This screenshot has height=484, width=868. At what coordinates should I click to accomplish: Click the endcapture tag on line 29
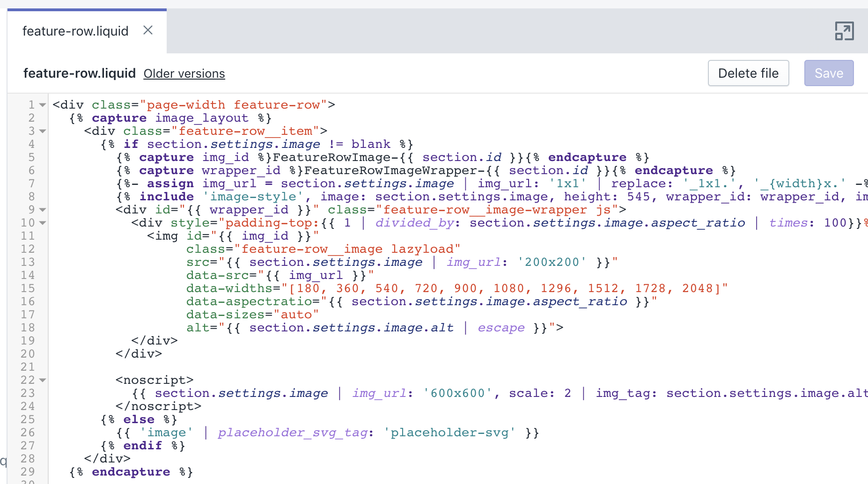click(131, 472)
